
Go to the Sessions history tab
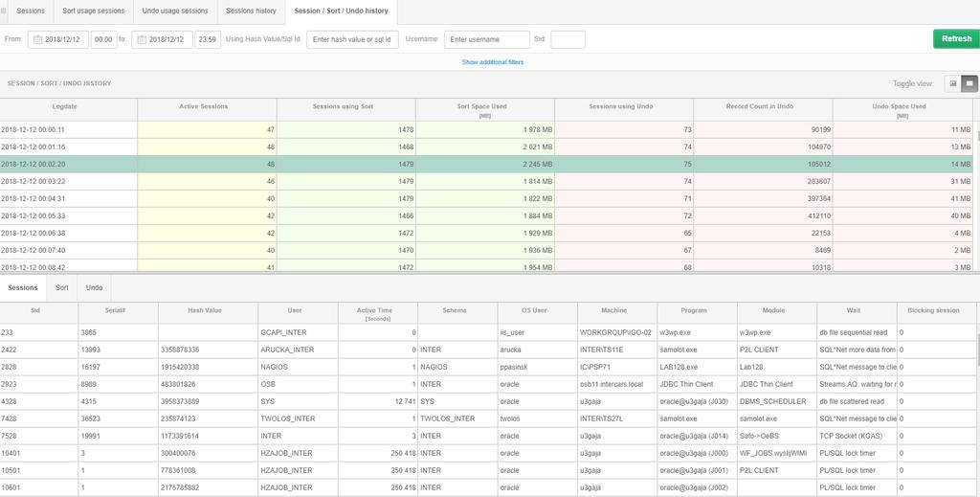point(251,11)
